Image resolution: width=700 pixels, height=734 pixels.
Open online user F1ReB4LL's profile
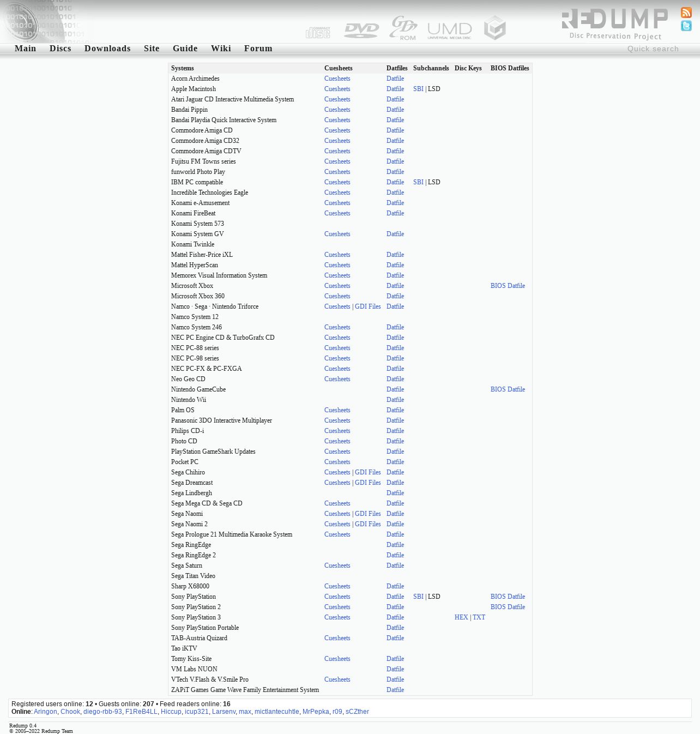click(x=141, y=712)
